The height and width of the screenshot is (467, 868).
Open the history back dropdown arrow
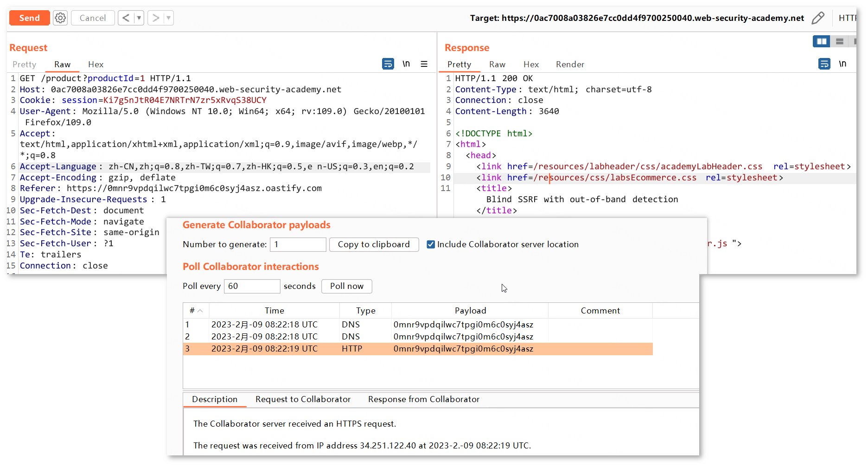coord(139,18)
